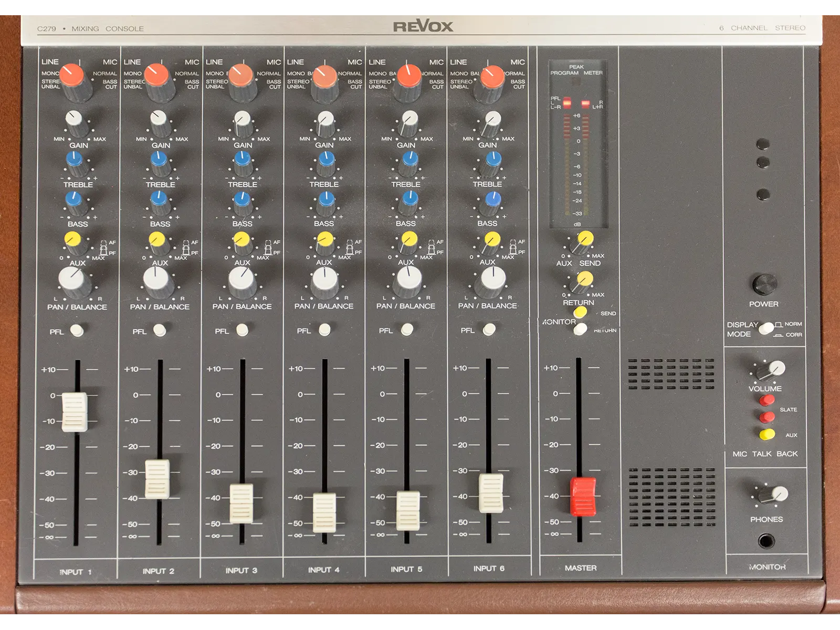Image resolution: width=840 pixels, height=630 pixels.
Task: Adjust the monitor VOLUME knob
Action: pos(771,371)
